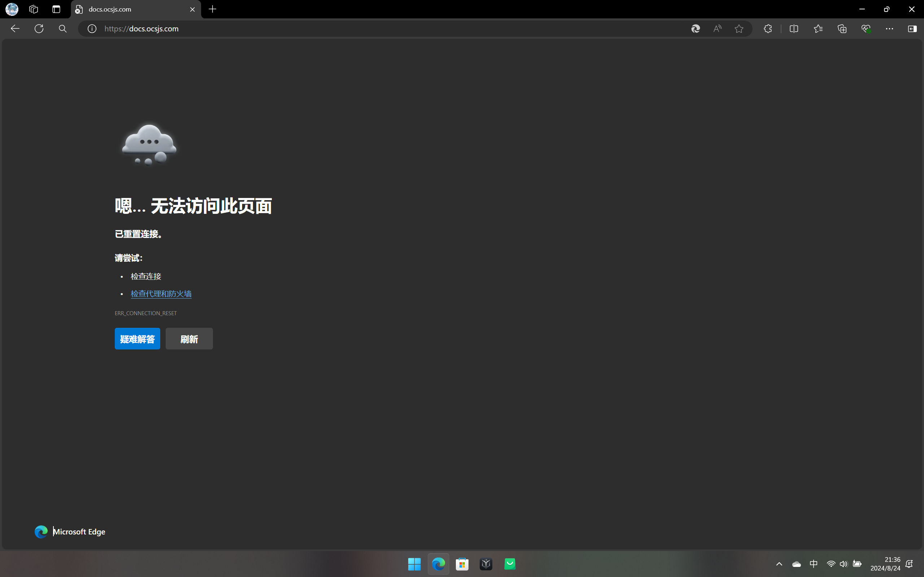
Task: Toggle the sidebar pane button
Action: [x=912, y=28]
